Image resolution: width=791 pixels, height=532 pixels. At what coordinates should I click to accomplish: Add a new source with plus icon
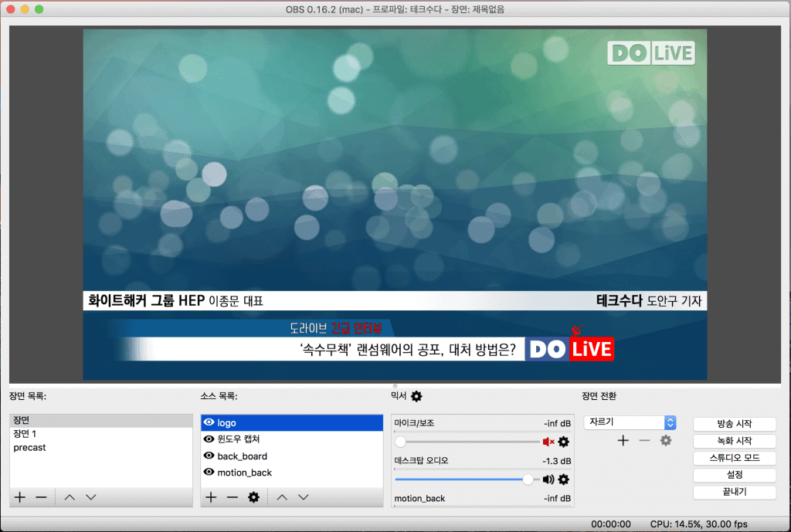[211, 497]
